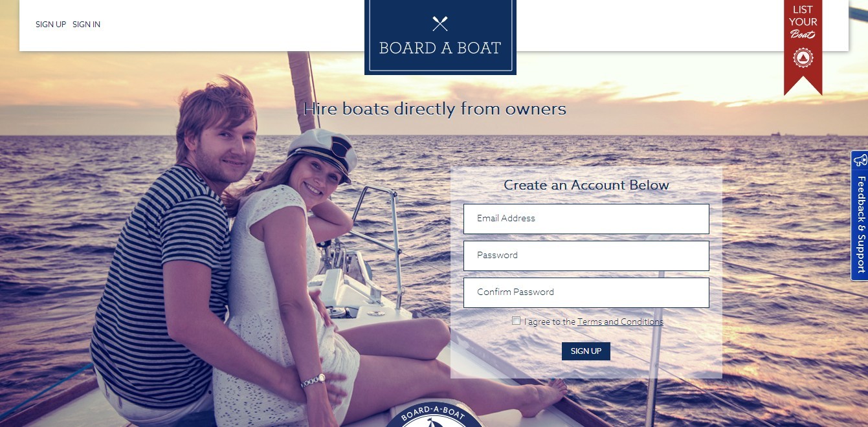Click the woman's white captain hat
This screenshot has height=427, width=868.
pos(323,150)
